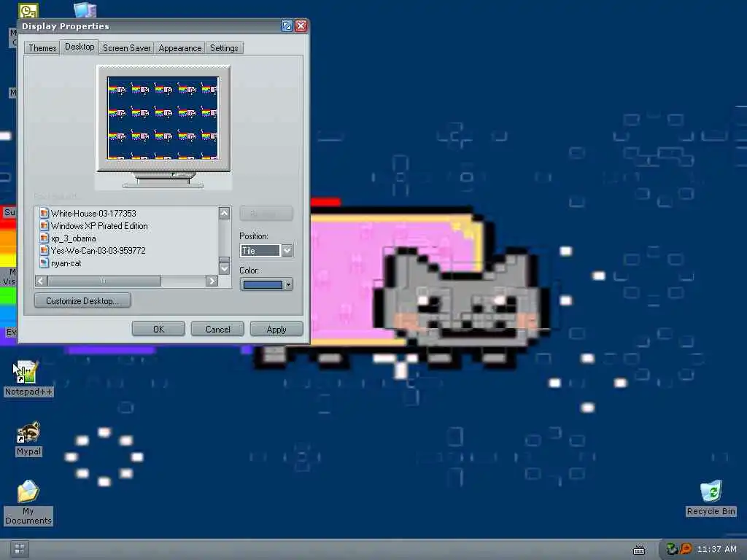This screenshot has width=747, height=560.
Task: Click the xp_3_obama file icon
Action: (44, 238)
